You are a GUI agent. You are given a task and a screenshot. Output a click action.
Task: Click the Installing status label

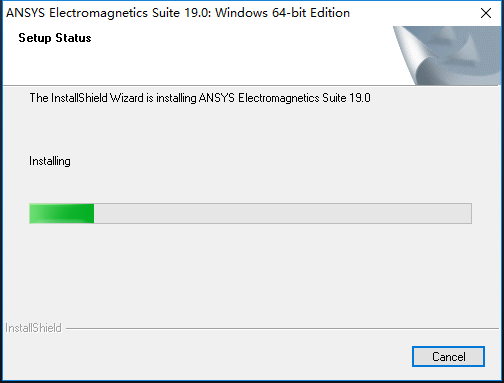click(50, 161)
